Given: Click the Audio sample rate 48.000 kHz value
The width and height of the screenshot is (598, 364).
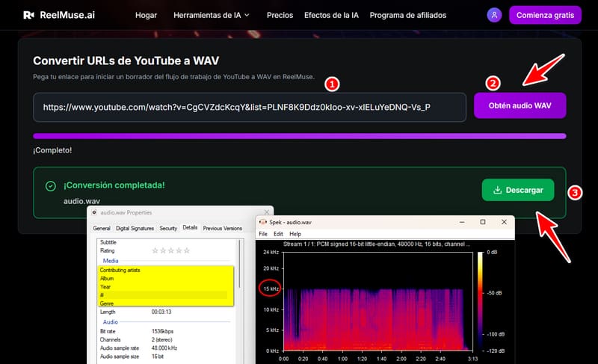Looking at the screenshot, I should point(164,348).
